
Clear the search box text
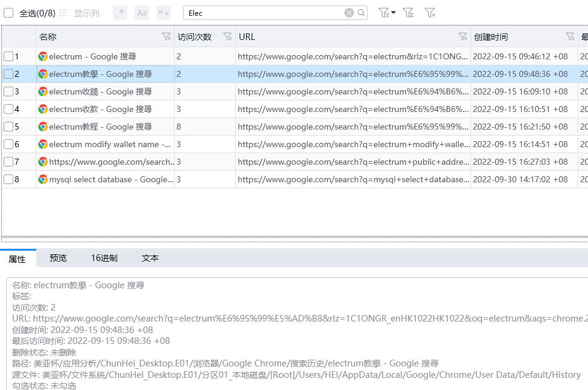tap(349, 13)
